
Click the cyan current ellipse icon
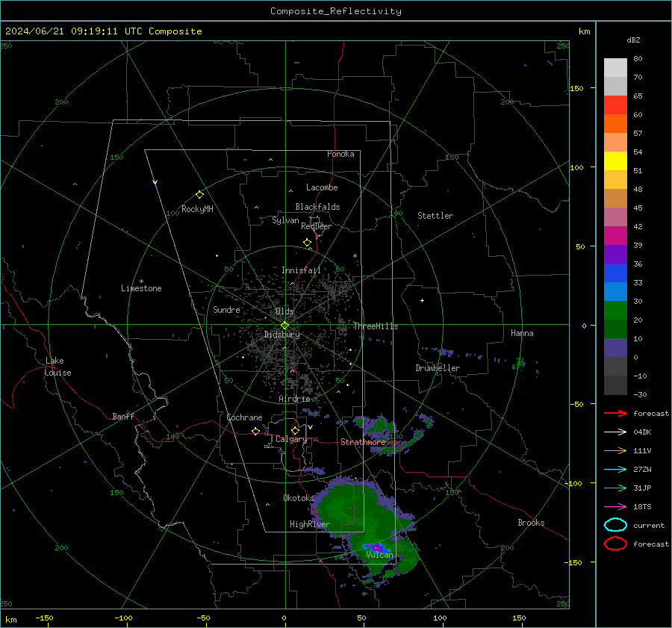615,525
